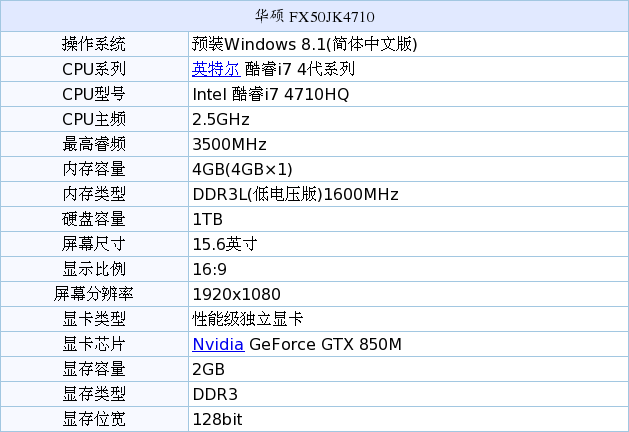
Task: Click the 显卡芯片 label cell
Action: (x=94, y=344)
